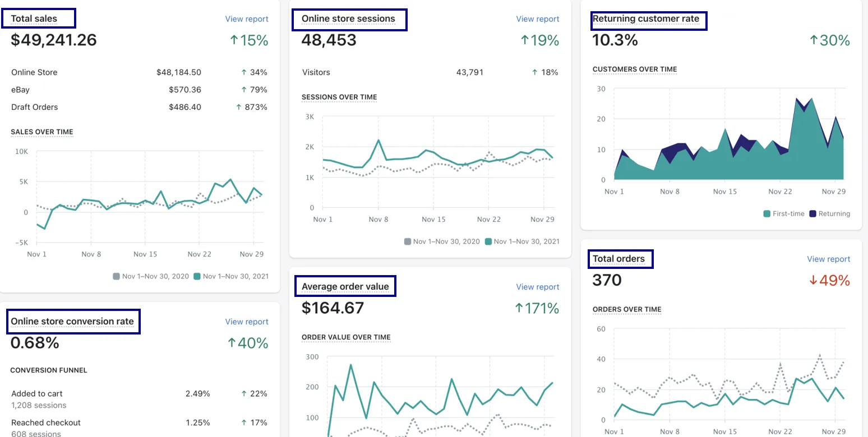Click the Online store conversion rate title
868x437 pixels.
[x=72, y=322]
